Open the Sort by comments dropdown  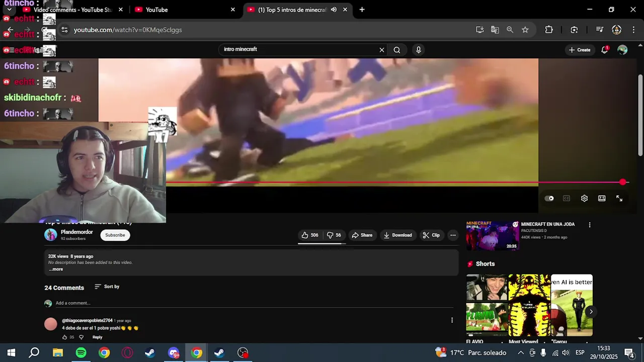click(x=107, y=287)
